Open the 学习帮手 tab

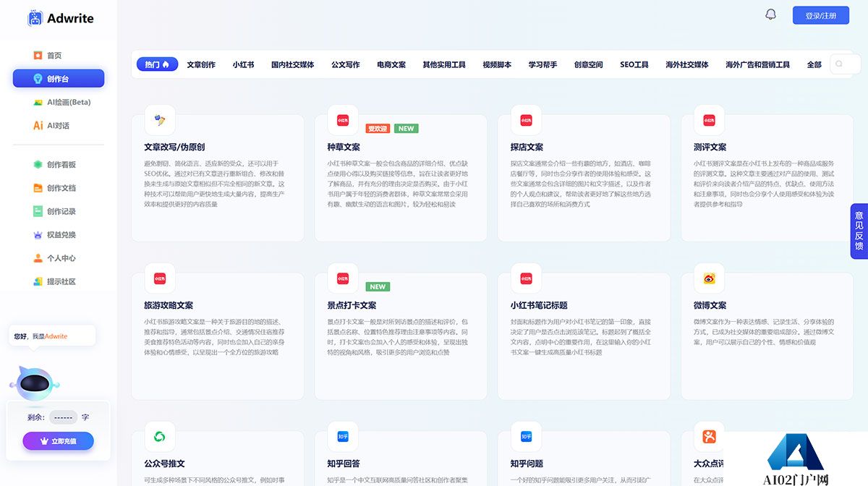click(542, 64)
